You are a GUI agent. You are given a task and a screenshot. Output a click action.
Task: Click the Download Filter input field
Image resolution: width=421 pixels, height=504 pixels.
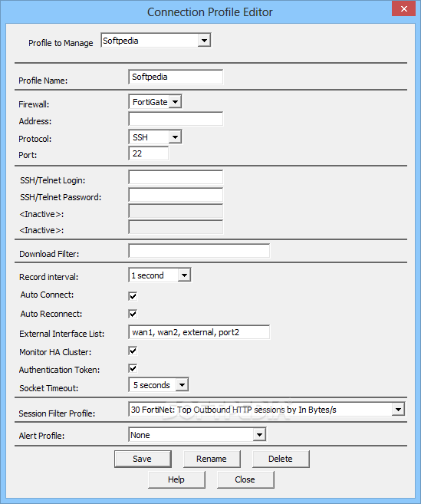pyautogui.click(x=199, y=251)
